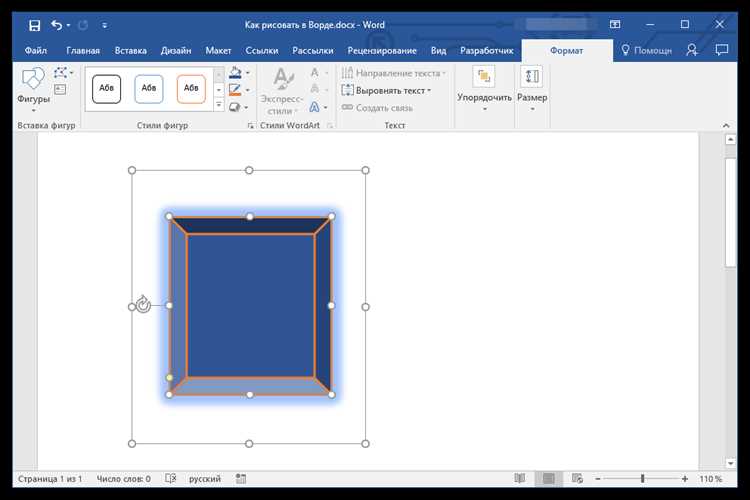Open zoom dialog via 110 %
This screenshot has height=500, width=750.
click(711, 478)
